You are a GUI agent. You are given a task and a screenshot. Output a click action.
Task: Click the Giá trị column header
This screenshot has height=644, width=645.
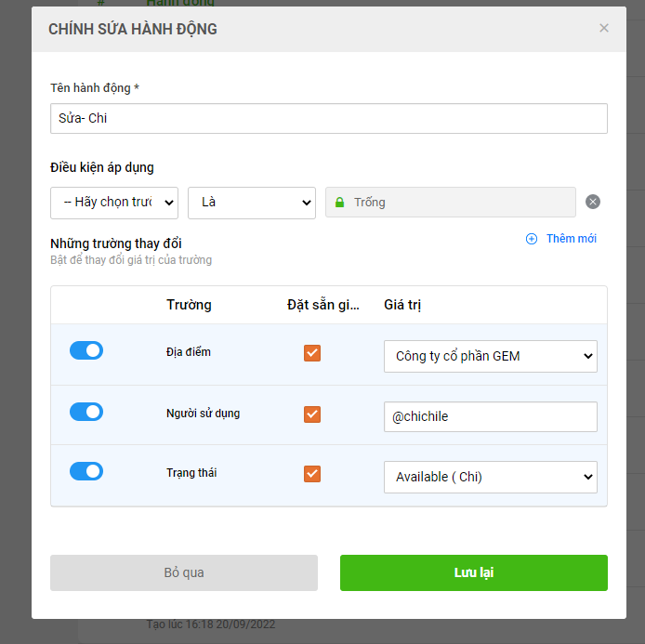click(x=402, y=305)
